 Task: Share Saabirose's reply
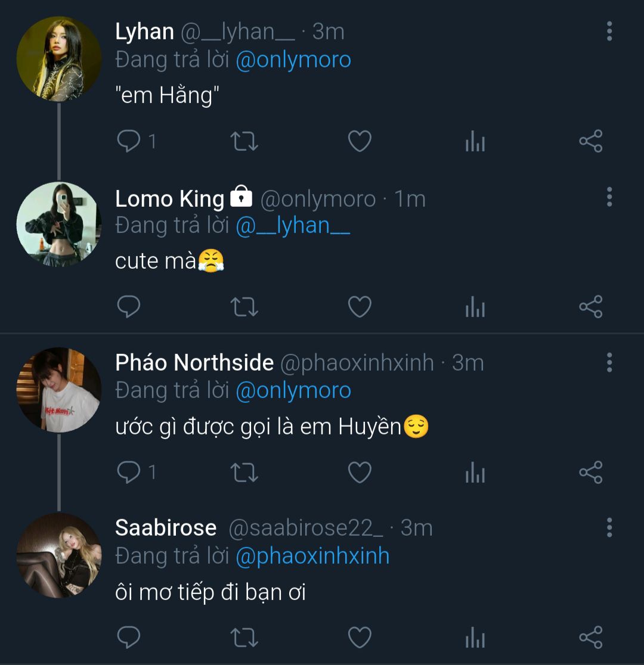(590, 638)
